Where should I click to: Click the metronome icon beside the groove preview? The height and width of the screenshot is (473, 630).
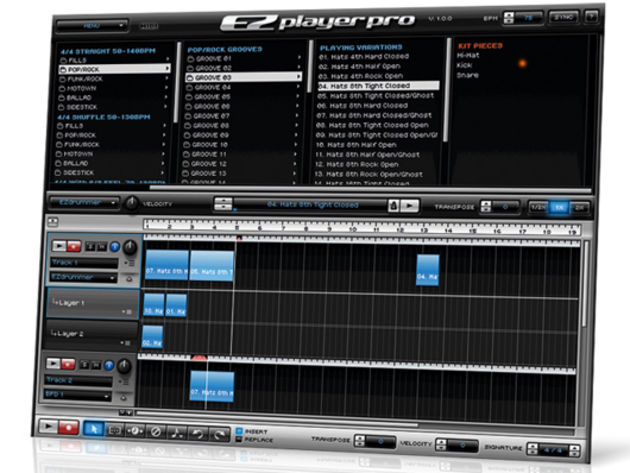click(x=394, y=206)
